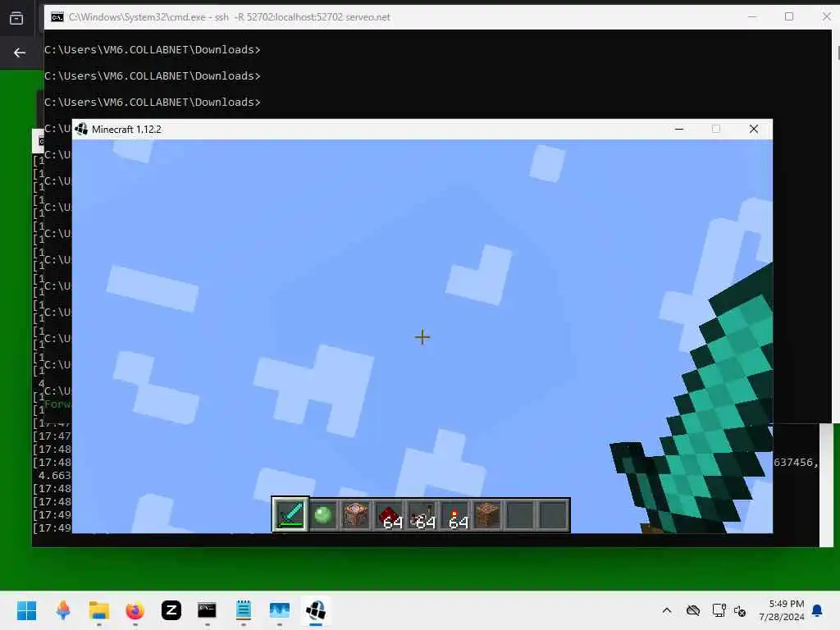Click the muted volume tray icon
Image resolution: width=840 pixels, height=630 pixels.
pyautogui.click(x=741, y=610)
